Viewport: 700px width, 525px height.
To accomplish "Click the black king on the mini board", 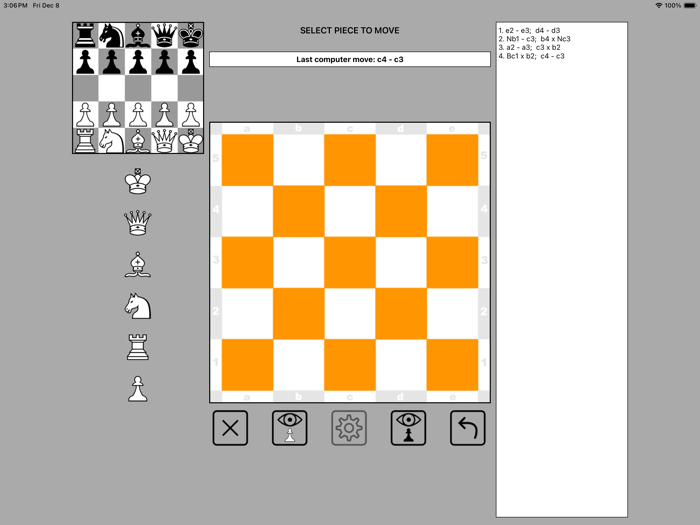I will point(191,35).
